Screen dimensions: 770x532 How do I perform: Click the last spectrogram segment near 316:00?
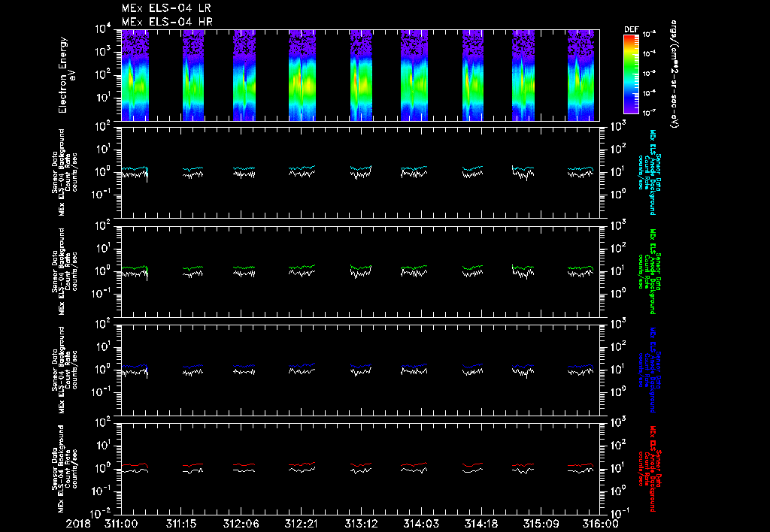(x=581, y=75)
